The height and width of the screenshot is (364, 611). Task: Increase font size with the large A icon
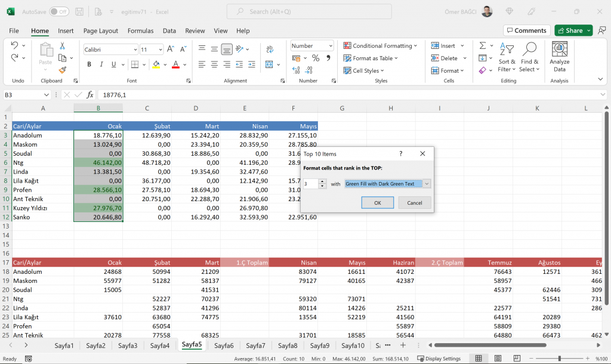point(170,49)
